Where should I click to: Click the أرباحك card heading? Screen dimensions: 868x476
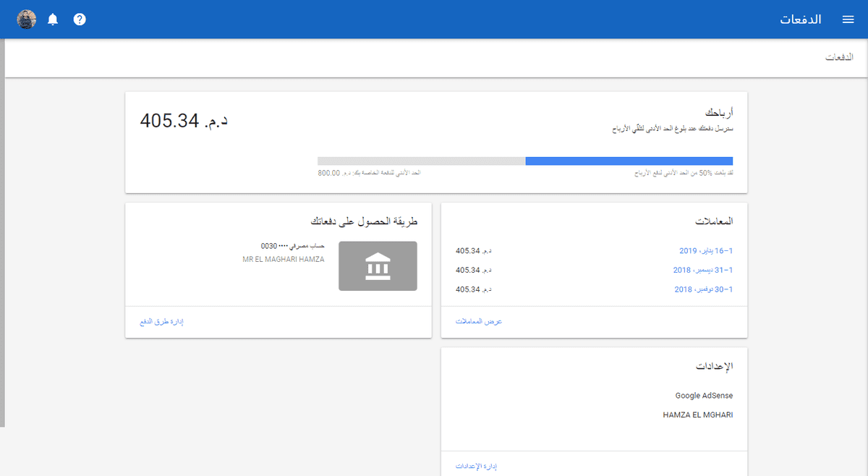point(720,114)
